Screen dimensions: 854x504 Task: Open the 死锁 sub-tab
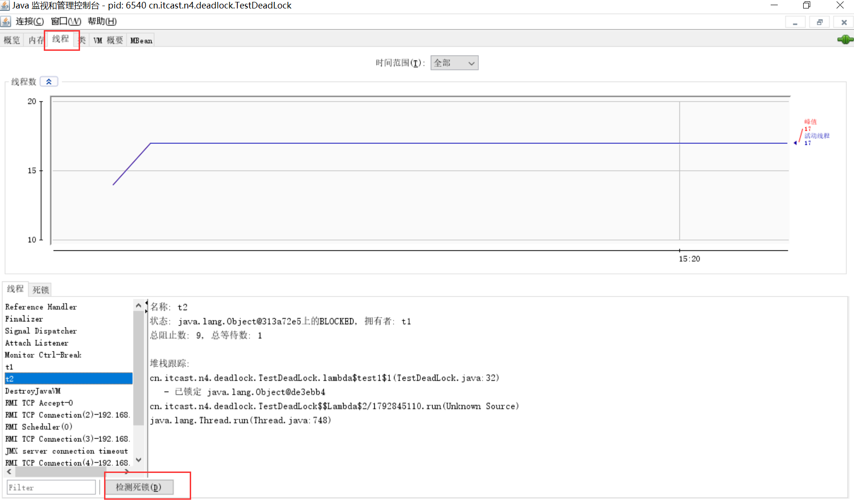40,290
